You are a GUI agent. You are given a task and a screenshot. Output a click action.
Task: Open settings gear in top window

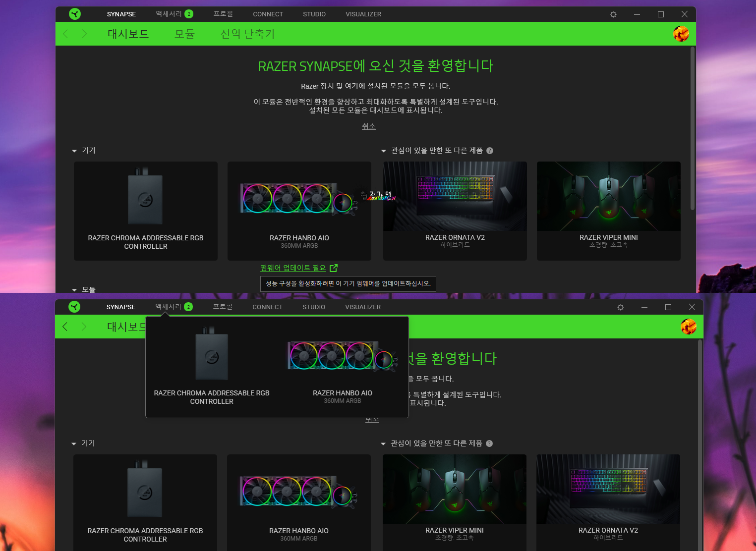point(613,14)
